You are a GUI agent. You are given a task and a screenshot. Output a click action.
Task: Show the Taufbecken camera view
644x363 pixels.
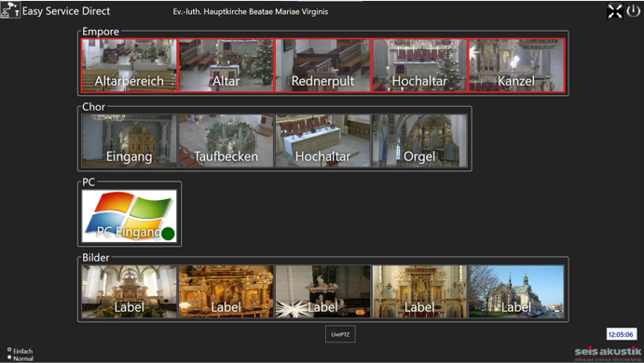(x=226, y=141)
